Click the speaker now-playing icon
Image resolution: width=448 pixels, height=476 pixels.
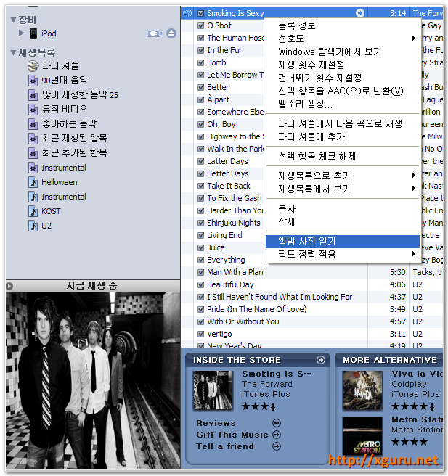[187, 13]
